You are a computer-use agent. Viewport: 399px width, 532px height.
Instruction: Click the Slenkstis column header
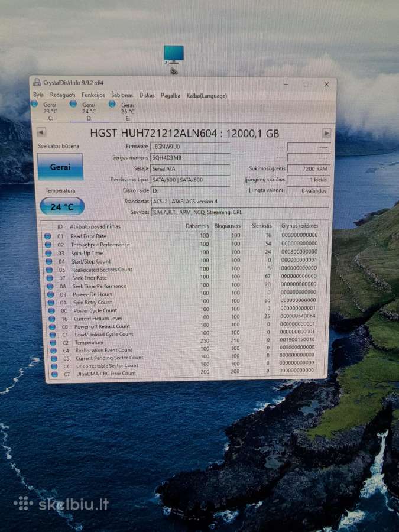tap(262, 226)
